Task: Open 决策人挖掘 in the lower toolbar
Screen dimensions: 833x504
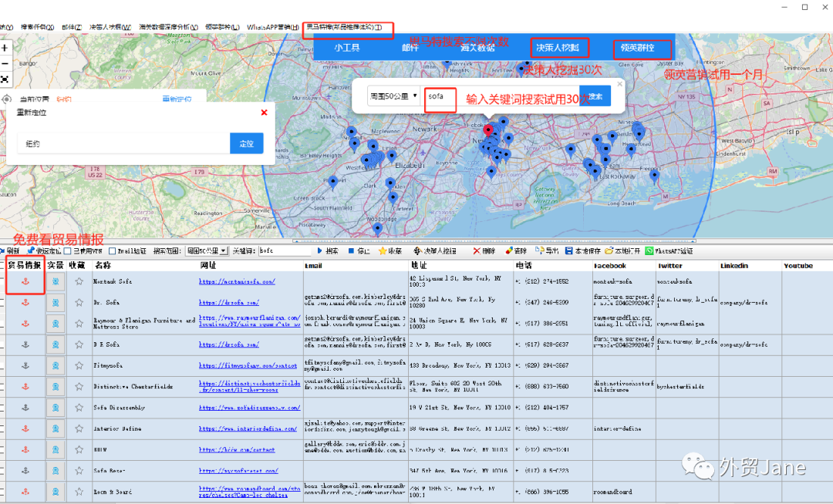Action: tap(435, 251)
